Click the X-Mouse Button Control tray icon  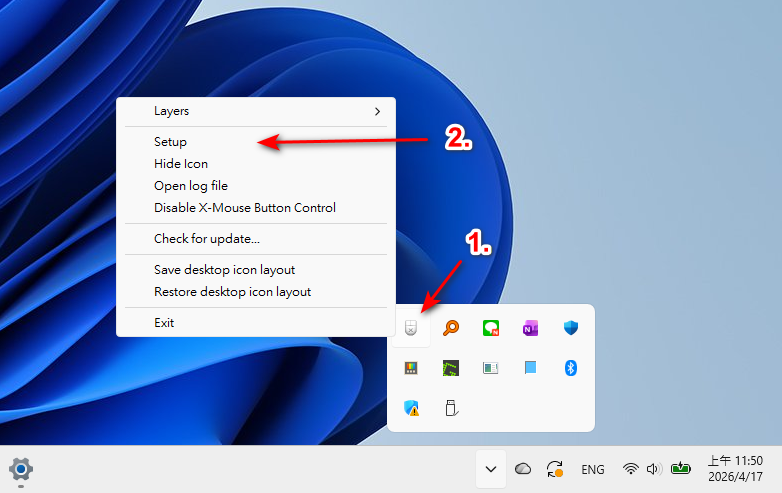click(410, 328)
